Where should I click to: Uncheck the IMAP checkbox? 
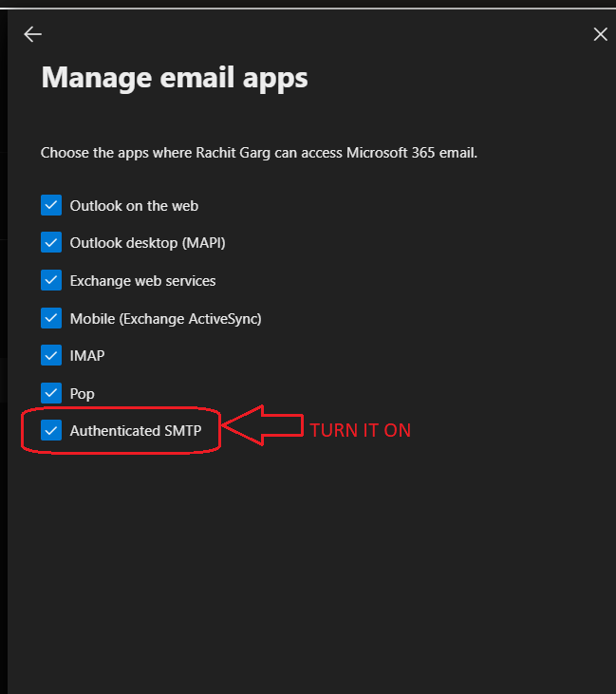pyautogui.click(x=51, y=355)
